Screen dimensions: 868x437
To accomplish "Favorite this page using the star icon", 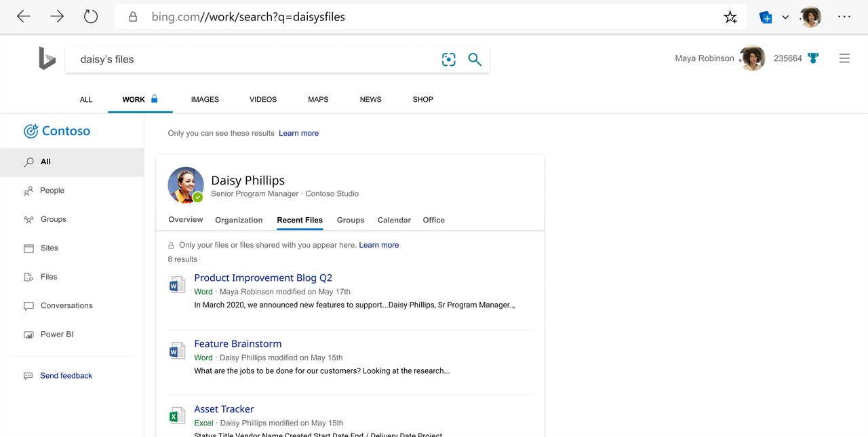I will [x=730, y=17].
